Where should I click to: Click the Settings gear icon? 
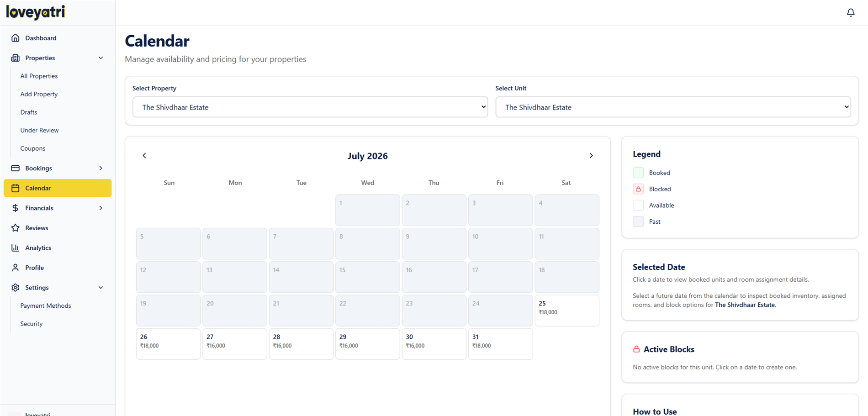(16, 288)
